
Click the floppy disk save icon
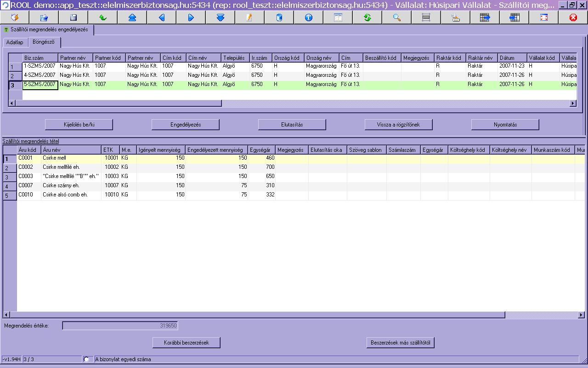[x=73, y=17]
